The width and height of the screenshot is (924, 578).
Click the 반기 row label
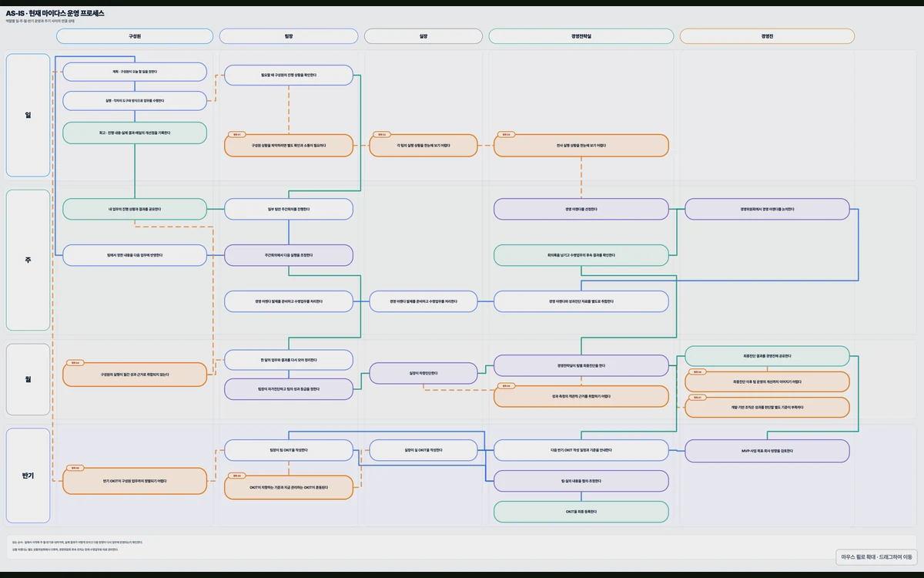28,476
